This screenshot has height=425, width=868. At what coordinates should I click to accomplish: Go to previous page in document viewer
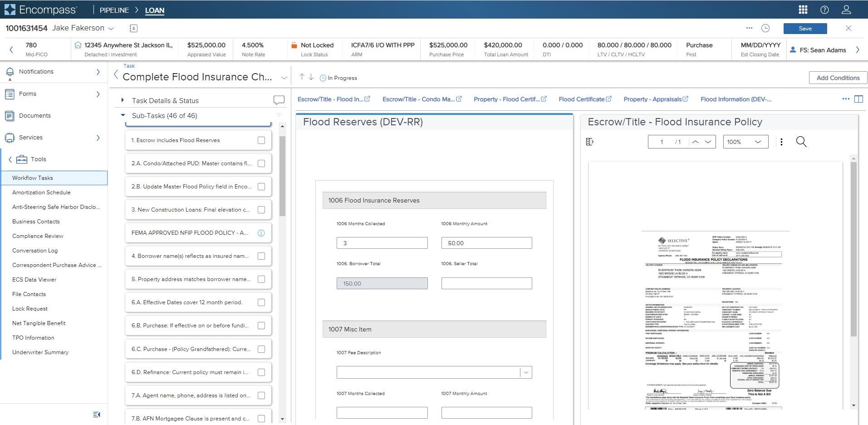tap(695, 142)
